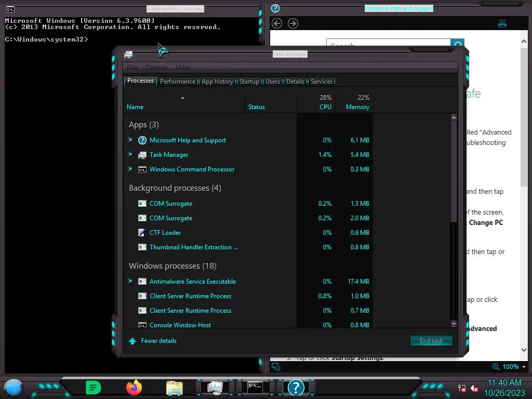Screen dimensions: 532x399
Task: Click the Background processes (4) group header
Action: click(175, 188)
